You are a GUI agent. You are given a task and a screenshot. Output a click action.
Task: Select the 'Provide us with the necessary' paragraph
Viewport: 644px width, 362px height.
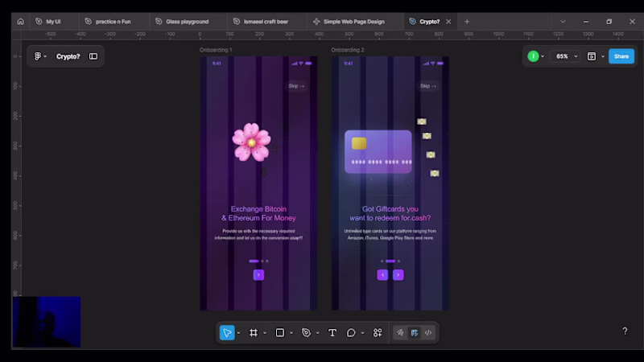point(258,234)
